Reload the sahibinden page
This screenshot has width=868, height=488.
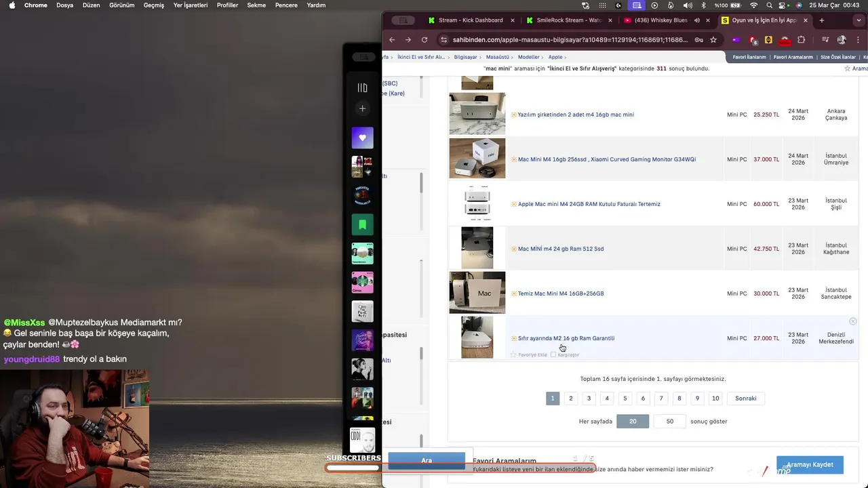tap(425, 39)
